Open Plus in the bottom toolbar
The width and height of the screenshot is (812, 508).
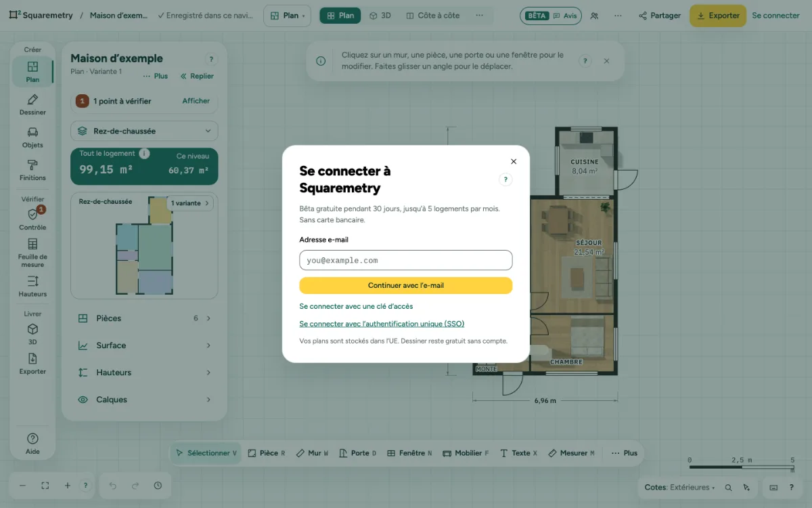point(624,453)
